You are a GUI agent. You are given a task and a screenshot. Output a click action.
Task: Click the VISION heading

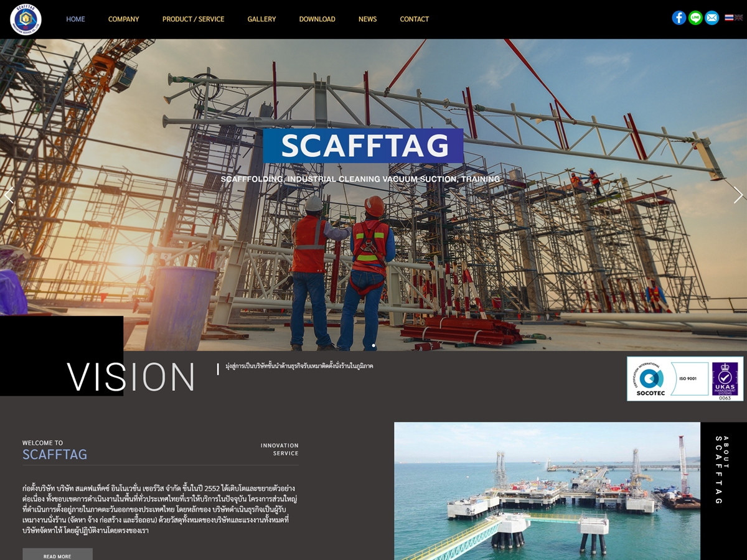coord(131,377)
